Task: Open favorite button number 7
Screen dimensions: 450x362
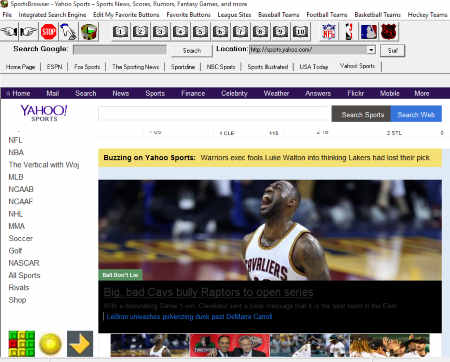Action: [240, 32]
